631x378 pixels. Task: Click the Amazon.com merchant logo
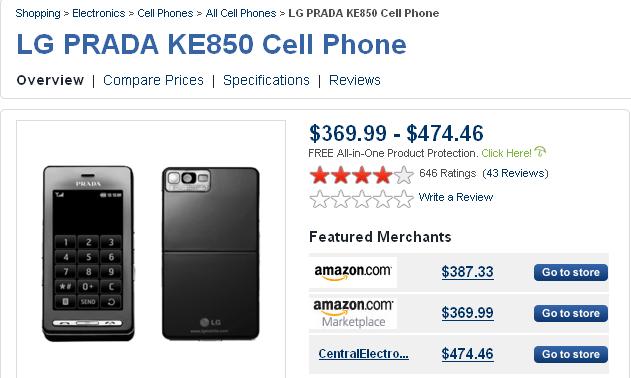click(353, 272)
